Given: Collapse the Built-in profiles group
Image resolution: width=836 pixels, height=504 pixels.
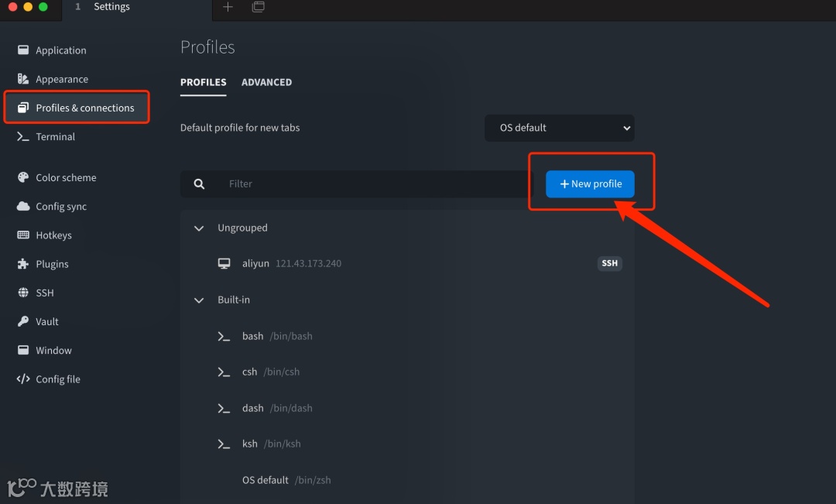Looking at the screenshot, I should click(x=199, y=300).
